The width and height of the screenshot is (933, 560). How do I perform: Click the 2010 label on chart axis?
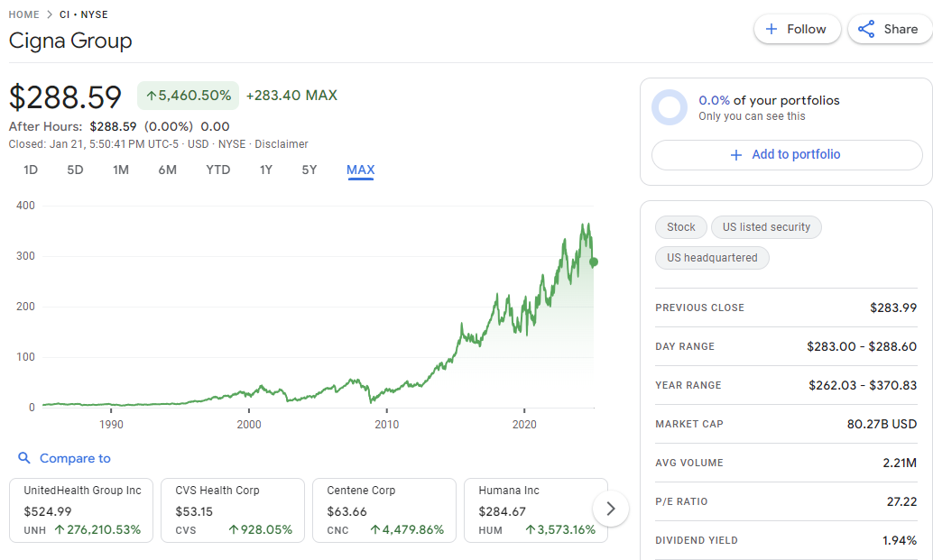point(387,425)
